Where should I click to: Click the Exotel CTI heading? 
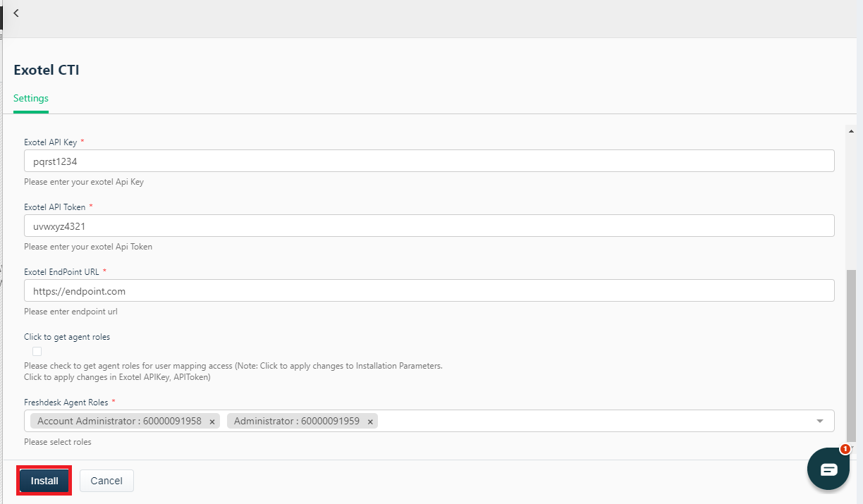point(47,70)
